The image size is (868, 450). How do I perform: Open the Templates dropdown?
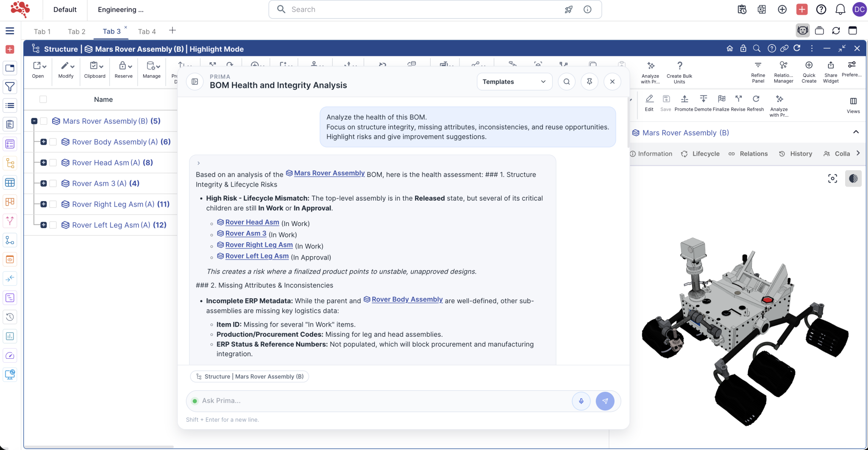[514, 81]
